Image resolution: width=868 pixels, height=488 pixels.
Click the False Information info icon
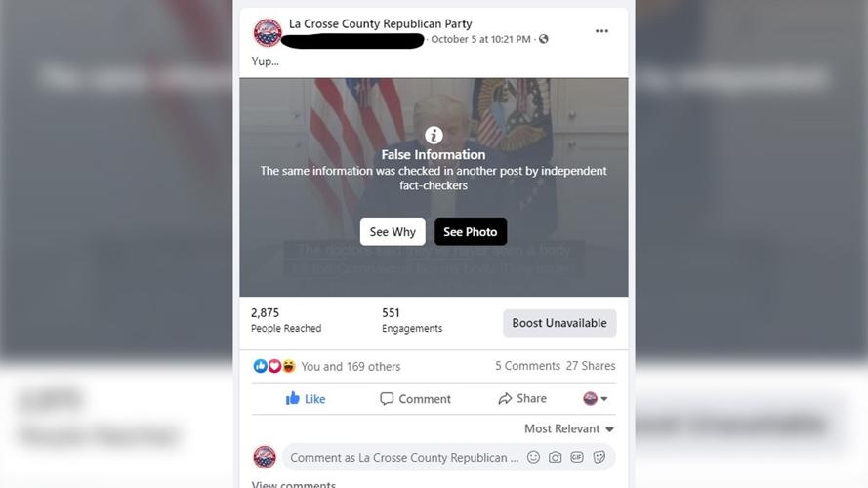click(x=434, y=135)
